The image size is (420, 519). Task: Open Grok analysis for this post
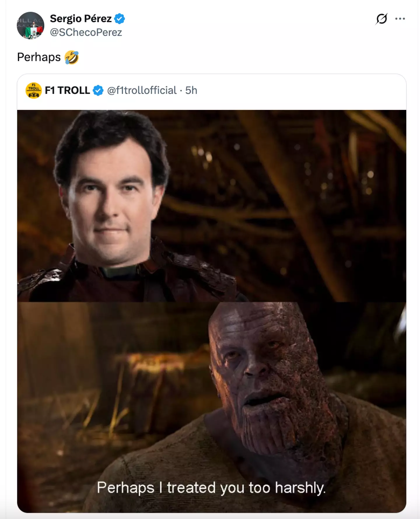(382, 19)
